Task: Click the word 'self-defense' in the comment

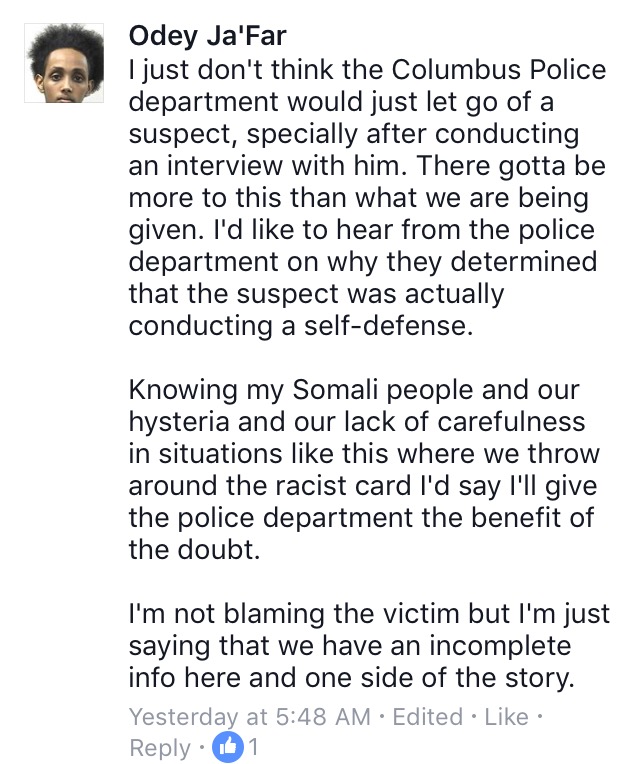Action: pos(388,325)
